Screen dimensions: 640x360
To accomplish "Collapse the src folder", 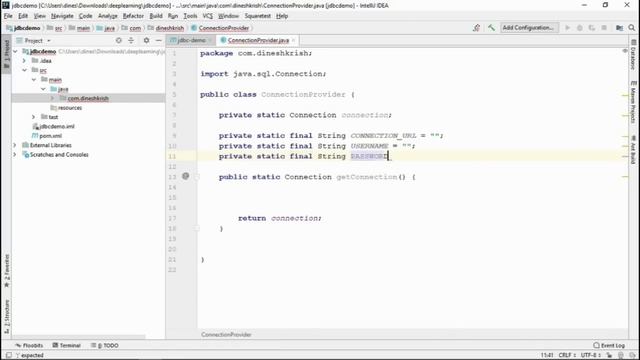I will tap(24, 70).
